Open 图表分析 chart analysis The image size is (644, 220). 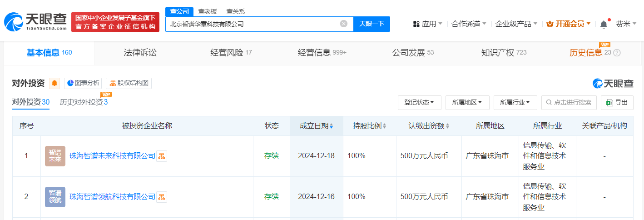(83, 83)
